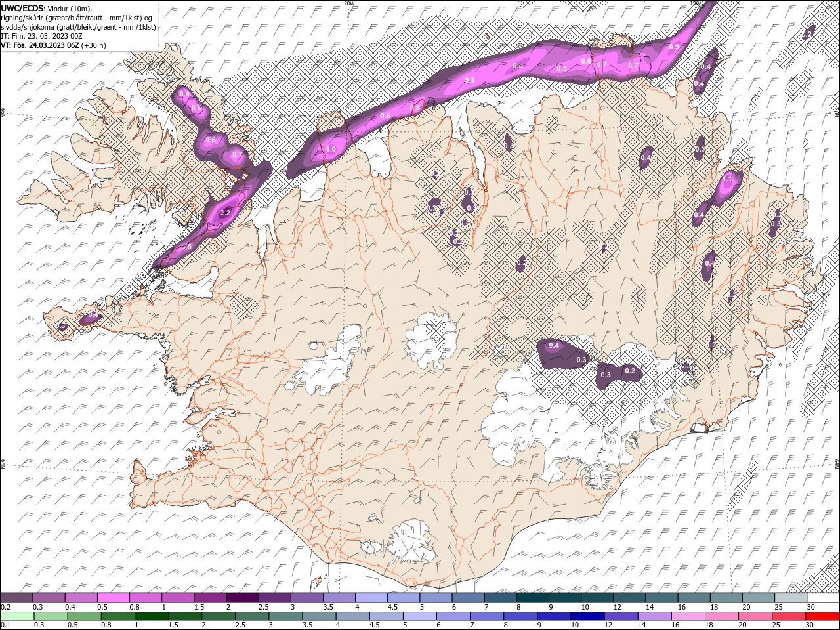This screenshot has width=840, height=630.
Task: Click the 16 label under the snow scale
Action: 681,607
